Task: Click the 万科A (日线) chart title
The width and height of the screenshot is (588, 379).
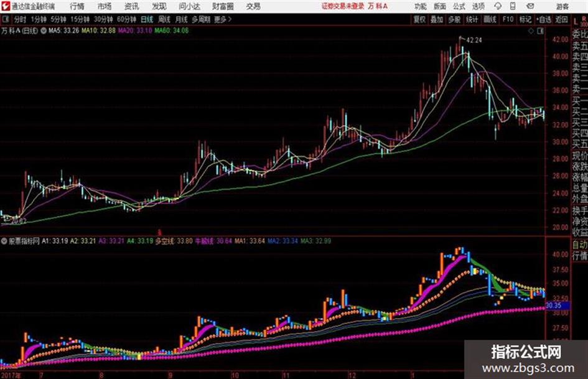Action: [19, 30]
